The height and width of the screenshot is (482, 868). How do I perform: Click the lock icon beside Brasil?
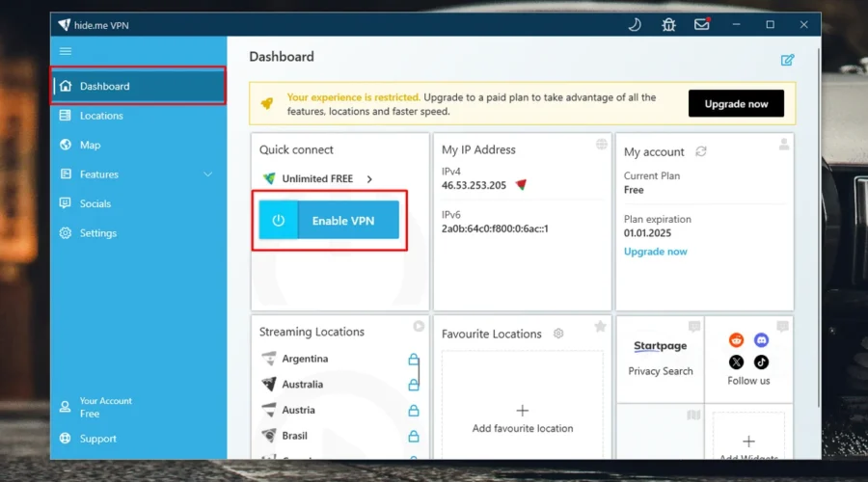[x=414, y=436]
